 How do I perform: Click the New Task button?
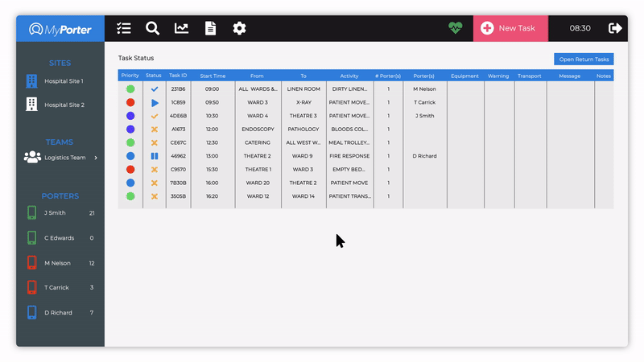coord(510,28)
